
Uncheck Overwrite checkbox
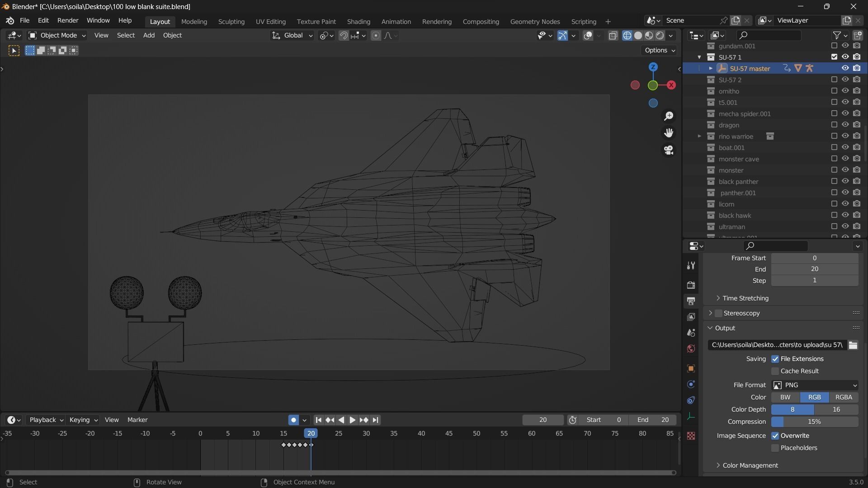[x=775, y=436]
